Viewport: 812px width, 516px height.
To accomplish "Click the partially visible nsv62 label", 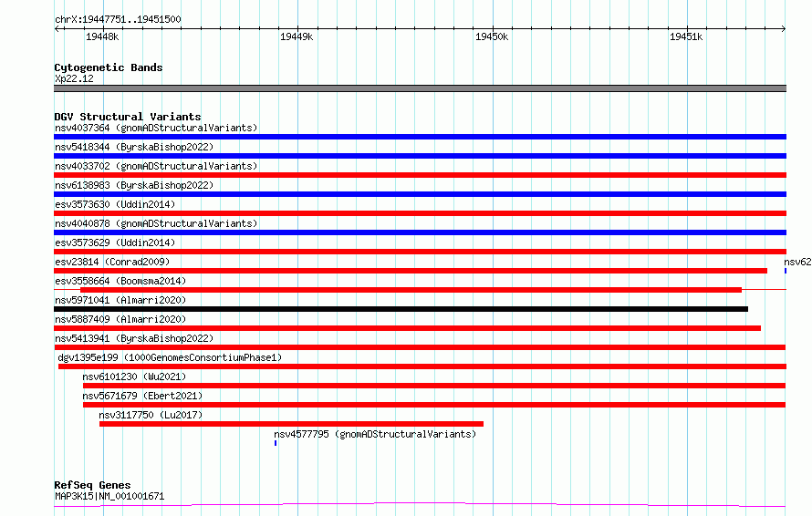I will coord(797,262).
